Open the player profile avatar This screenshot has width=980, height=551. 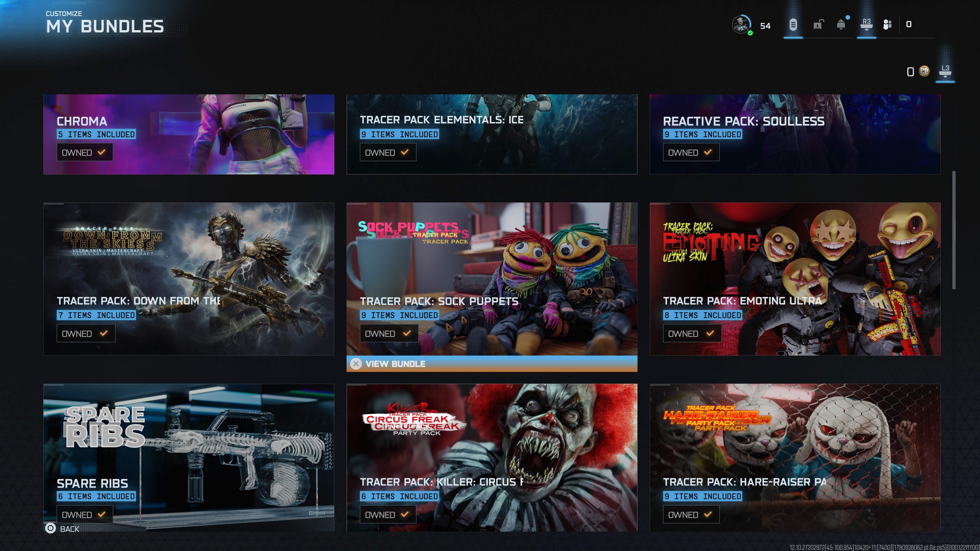pyautogui.click(x=741, y=25)
